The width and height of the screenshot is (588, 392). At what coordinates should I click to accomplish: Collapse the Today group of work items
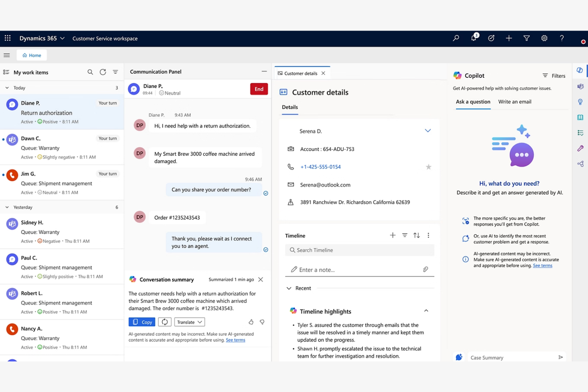[x=7, y=87]
